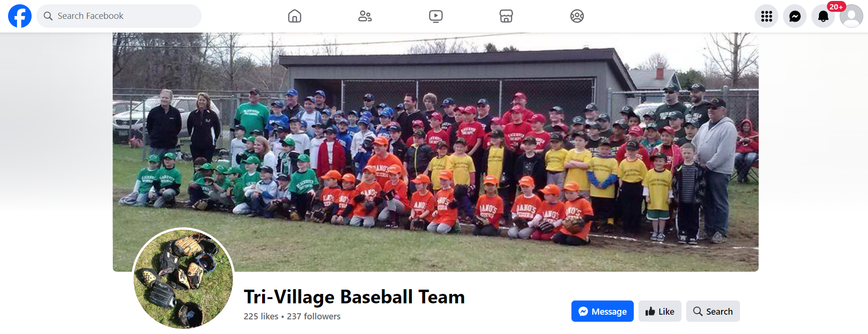The image size is (868, 334).
Task: Open the Home feed icon
Action: (x=295, y=16)
